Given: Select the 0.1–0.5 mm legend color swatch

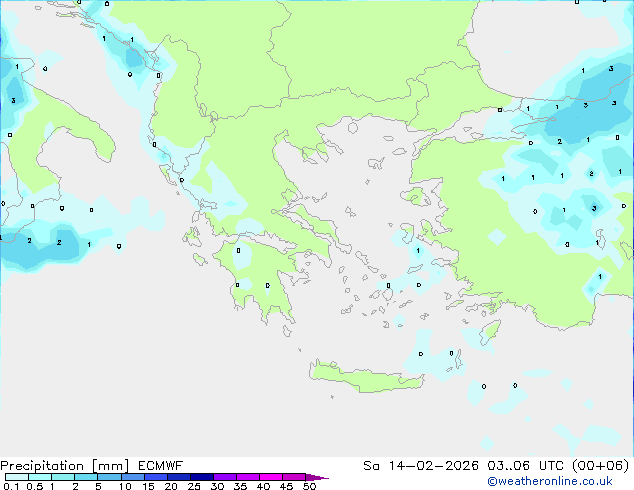Looking at the screenshot, I should 17,477.
